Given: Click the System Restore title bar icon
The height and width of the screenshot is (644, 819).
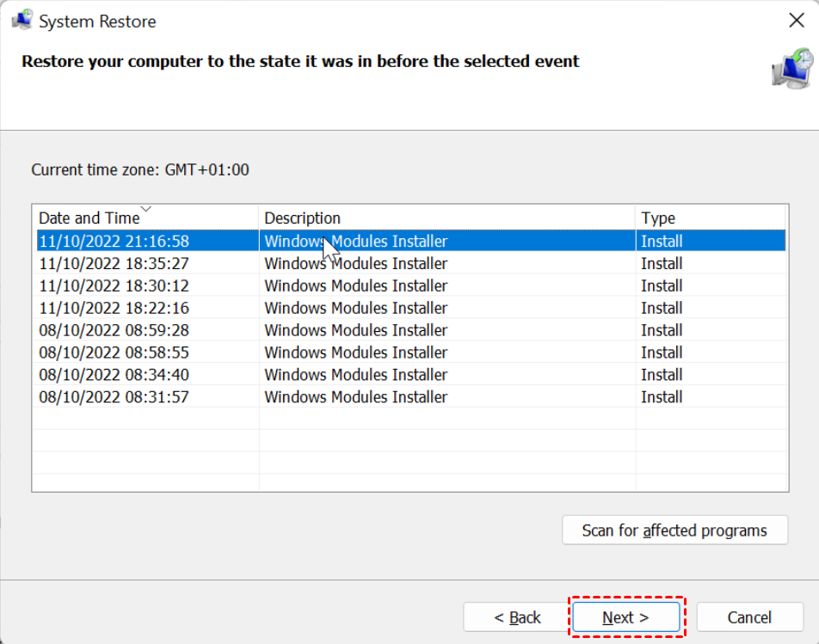Looking at the screenshot, I should [22, 21].
